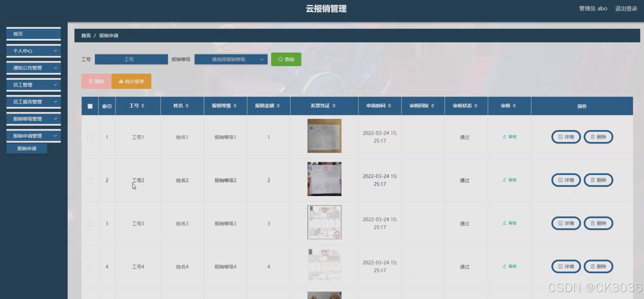644x299 pixels.
Task: Check the checkbox for row 工号4
Action: [x=89, y=267]
